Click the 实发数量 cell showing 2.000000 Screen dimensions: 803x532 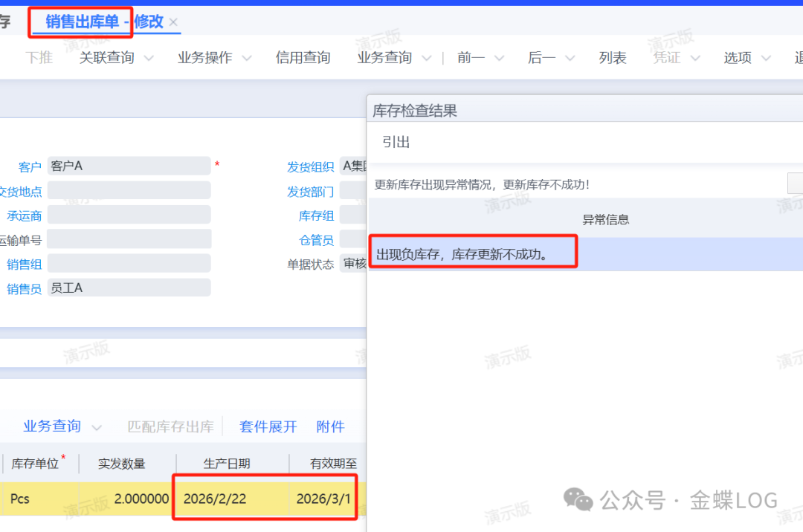128,499
